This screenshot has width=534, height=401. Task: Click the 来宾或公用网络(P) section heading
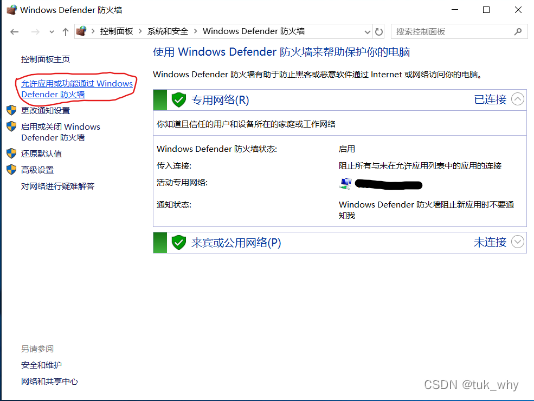(x=236, y=243)
